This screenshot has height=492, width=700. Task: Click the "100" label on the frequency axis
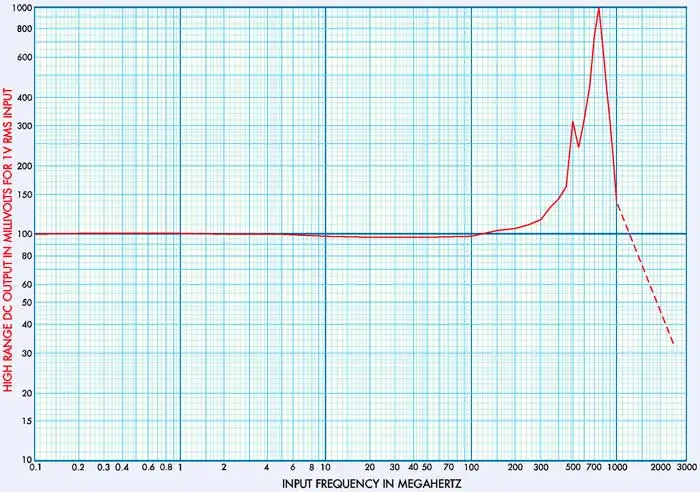[x=471, y=467]
